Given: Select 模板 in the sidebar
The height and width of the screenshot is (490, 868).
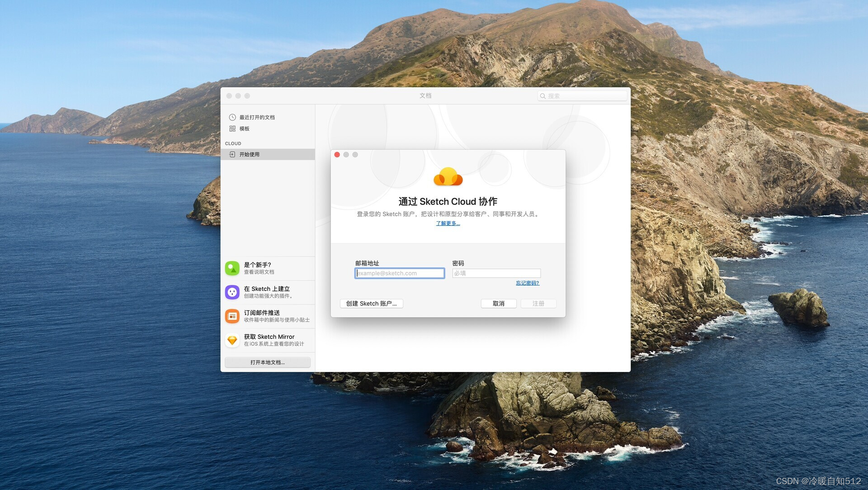Looking at the screenshot, I should point(268,128).
